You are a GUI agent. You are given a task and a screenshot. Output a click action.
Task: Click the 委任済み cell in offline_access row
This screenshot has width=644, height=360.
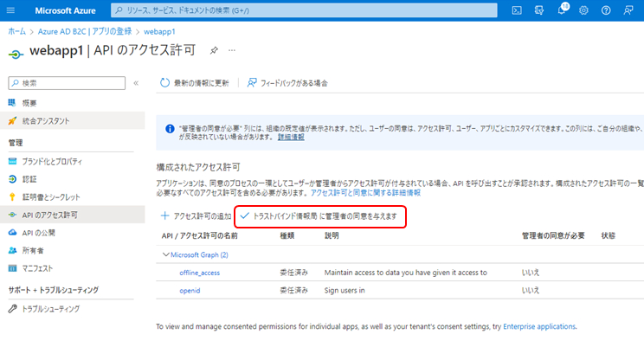[x=294, y=273]
